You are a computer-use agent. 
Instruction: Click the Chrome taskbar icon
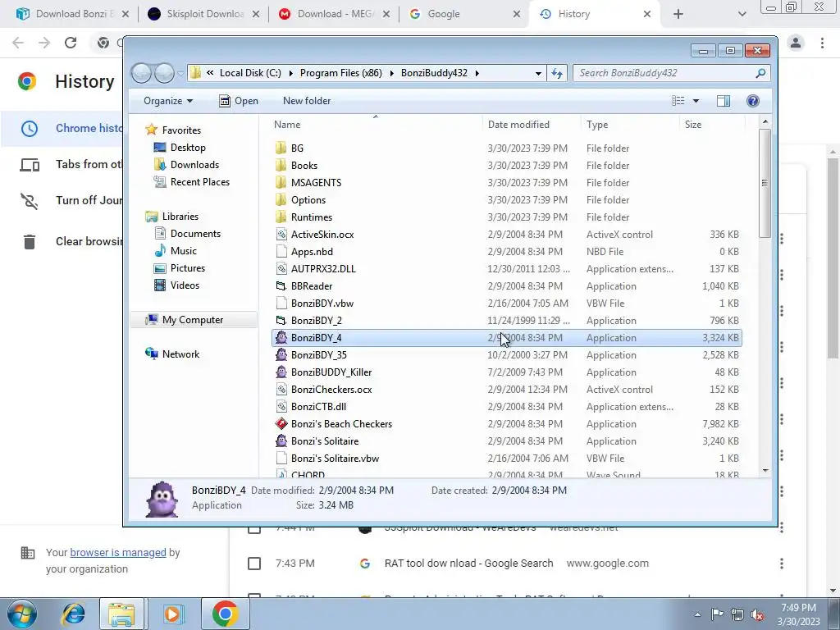click(x=225, y=614)
